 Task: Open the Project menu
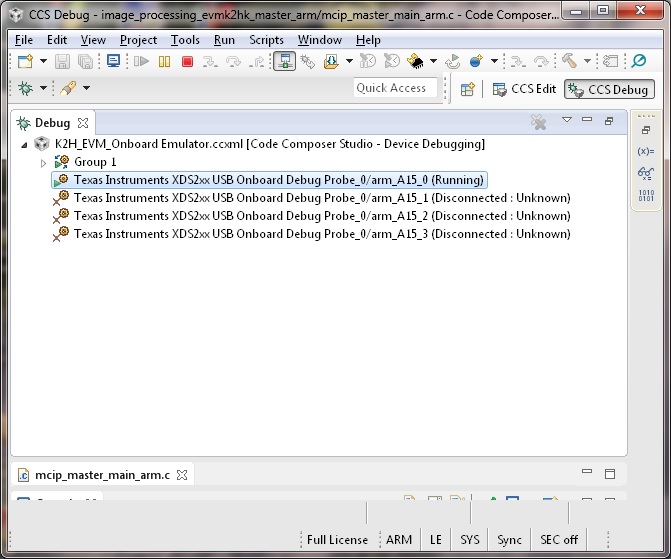138,40
